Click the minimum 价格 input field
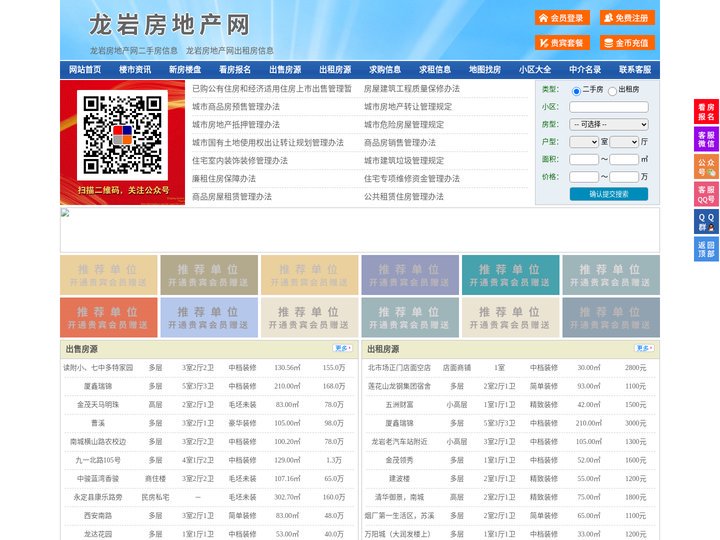Viewport: 720px width, 540px height. [584, 177]
